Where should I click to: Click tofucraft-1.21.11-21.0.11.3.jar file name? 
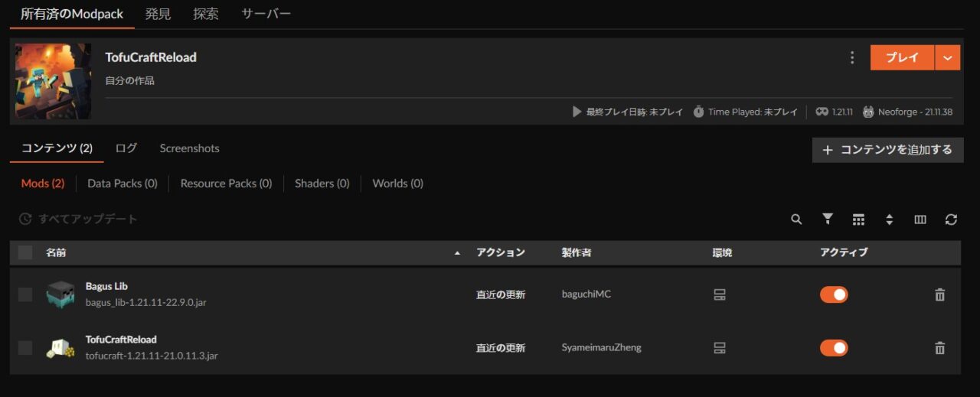[x=152, y=356]
